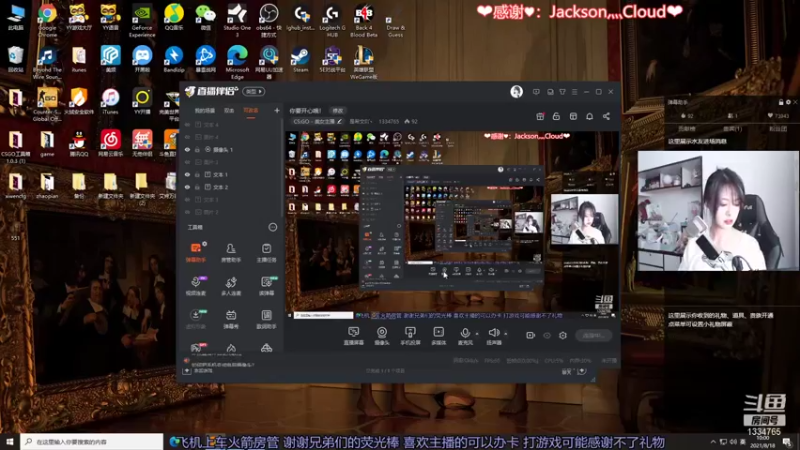Click the share icon in stream header
The height and width of the screenshot is (450, 800).
coord(606,116)
